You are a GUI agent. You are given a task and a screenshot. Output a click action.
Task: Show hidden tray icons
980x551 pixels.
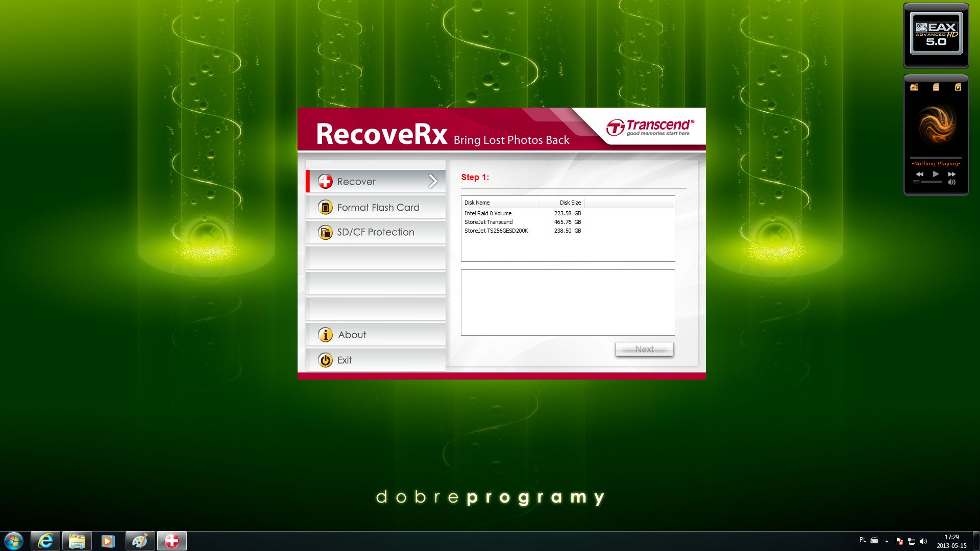(x=887, y=541)
